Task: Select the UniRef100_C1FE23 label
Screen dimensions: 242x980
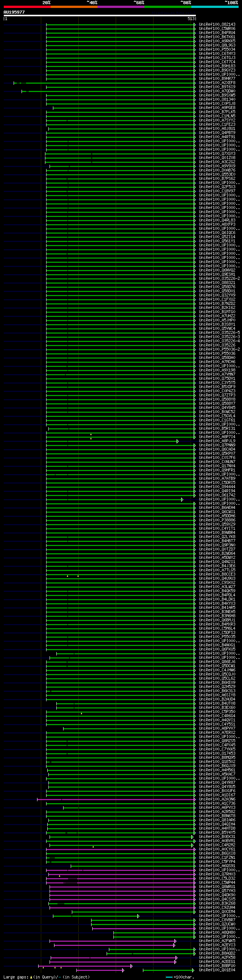Action: (217, 125)
